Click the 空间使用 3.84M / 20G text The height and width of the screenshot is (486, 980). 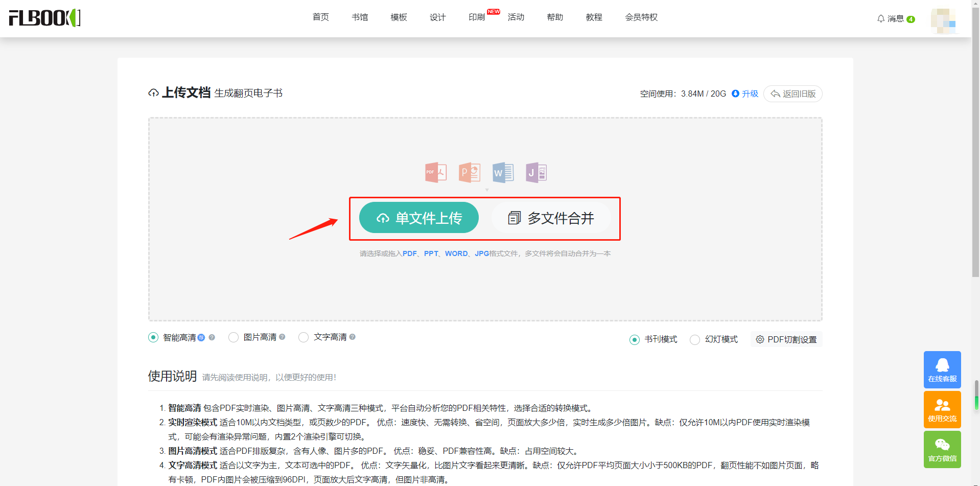pos(683,94)
